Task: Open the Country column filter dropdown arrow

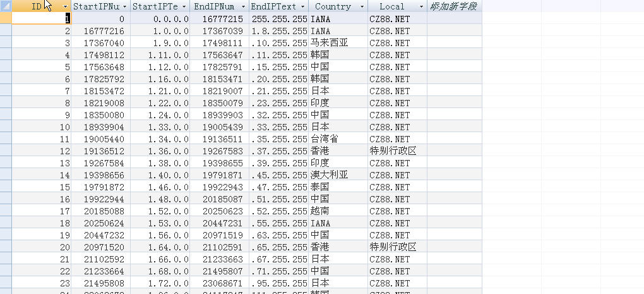Action: pos(362,6)
